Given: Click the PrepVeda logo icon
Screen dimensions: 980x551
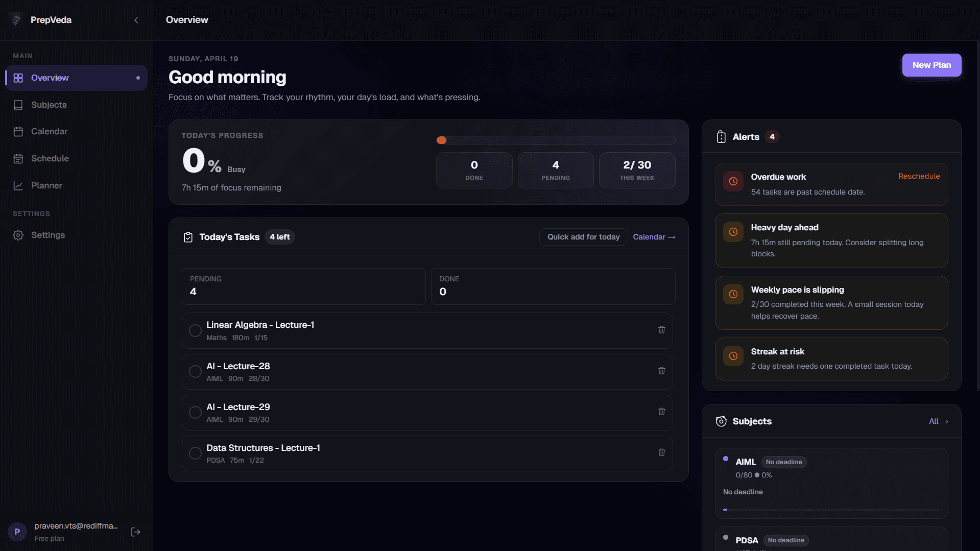Looking at the screenshot, I should (16, 20).
